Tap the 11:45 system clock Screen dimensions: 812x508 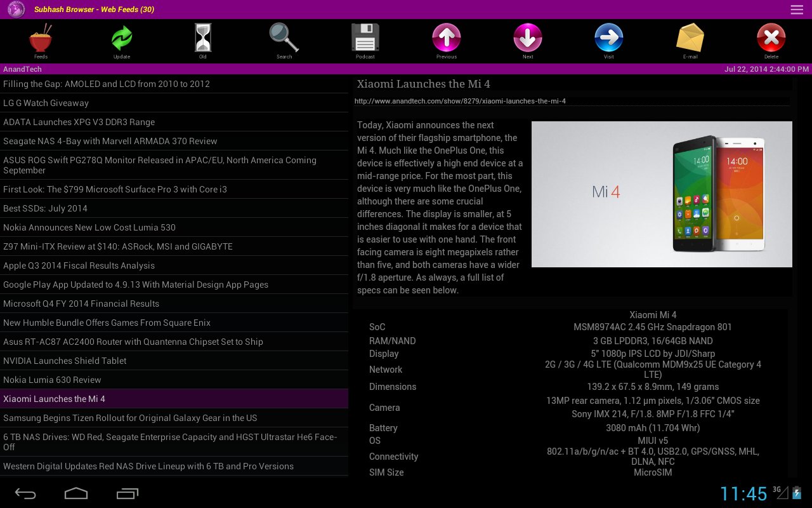pos(743,493)
